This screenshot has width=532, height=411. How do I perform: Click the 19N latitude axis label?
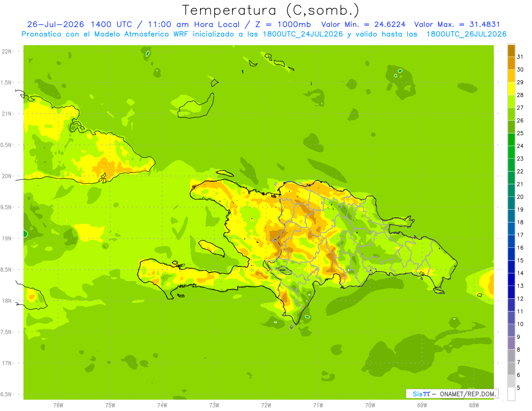click(x=8, y=239)
